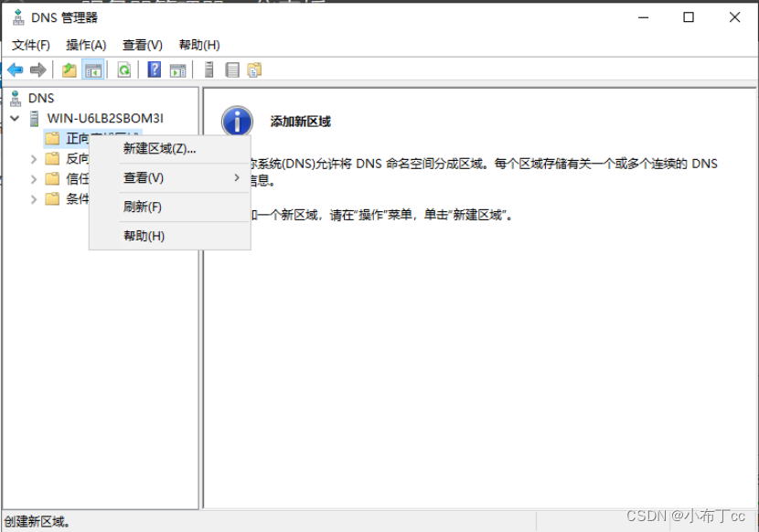Choose 新建区域(Z)... from context menu

pos(170,149)
